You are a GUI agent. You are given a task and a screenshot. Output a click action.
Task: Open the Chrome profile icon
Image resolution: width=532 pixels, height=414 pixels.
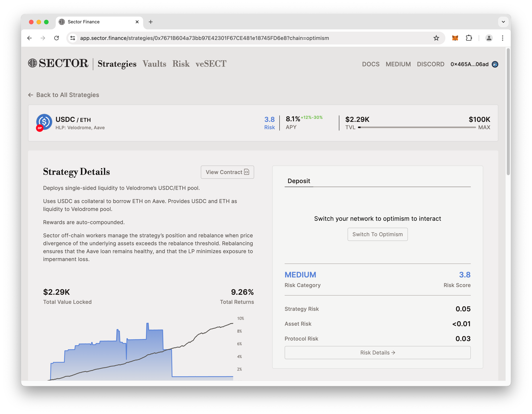(x=489, y=38)
